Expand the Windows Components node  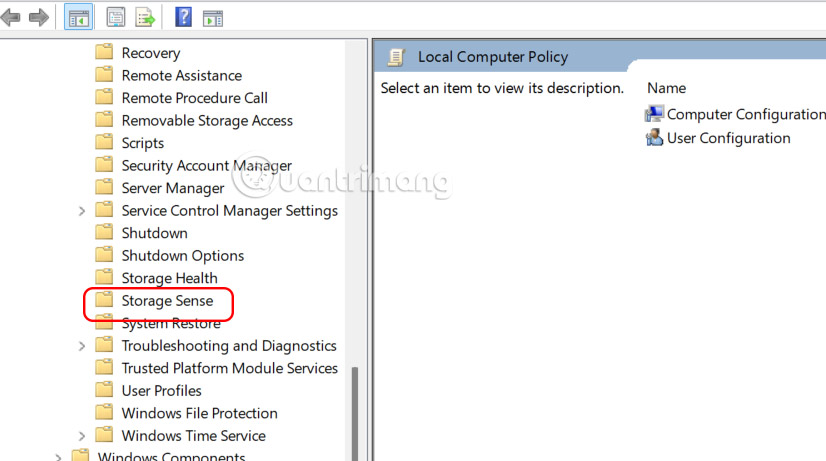(x=58, y=457)
